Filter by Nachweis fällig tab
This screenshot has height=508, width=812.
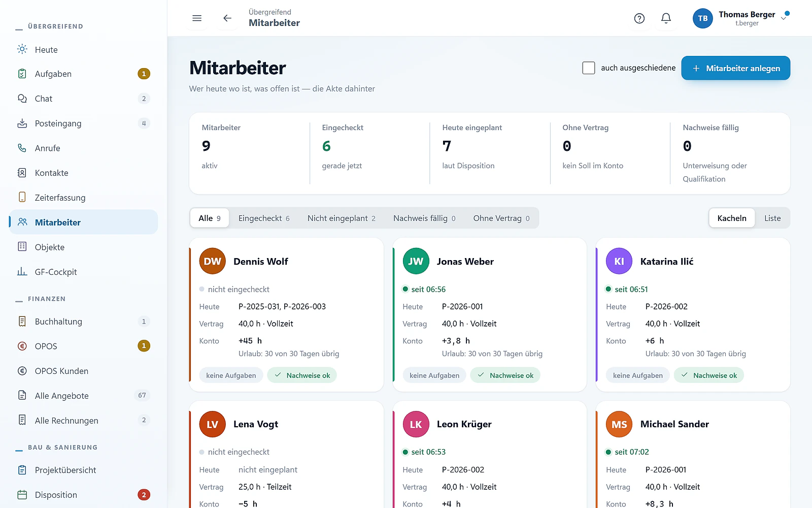pyautogui.click(x=424, y=218)
